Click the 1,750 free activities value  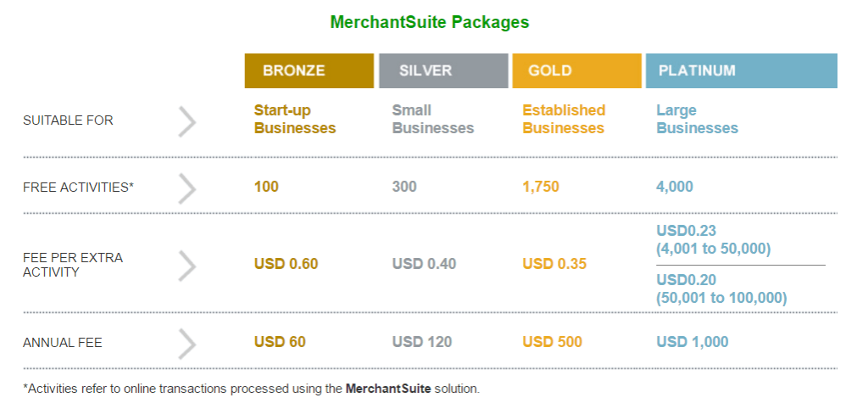pyautogui.click(x=541, y=187)
